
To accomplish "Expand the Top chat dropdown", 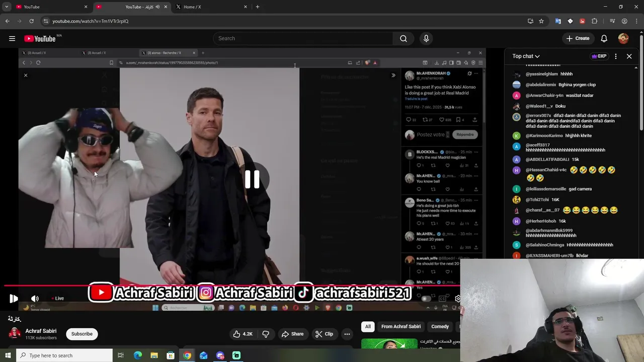I will pos(526,56).
